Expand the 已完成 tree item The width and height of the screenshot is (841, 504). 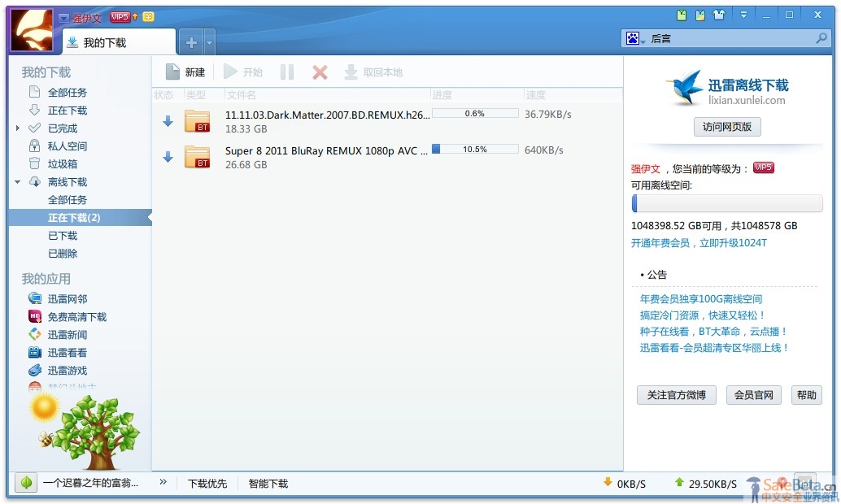coord(18,128)
